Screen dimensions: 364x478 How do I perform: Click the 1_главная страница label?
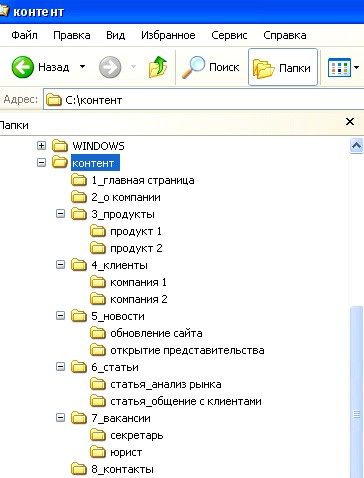pos(143,180)
